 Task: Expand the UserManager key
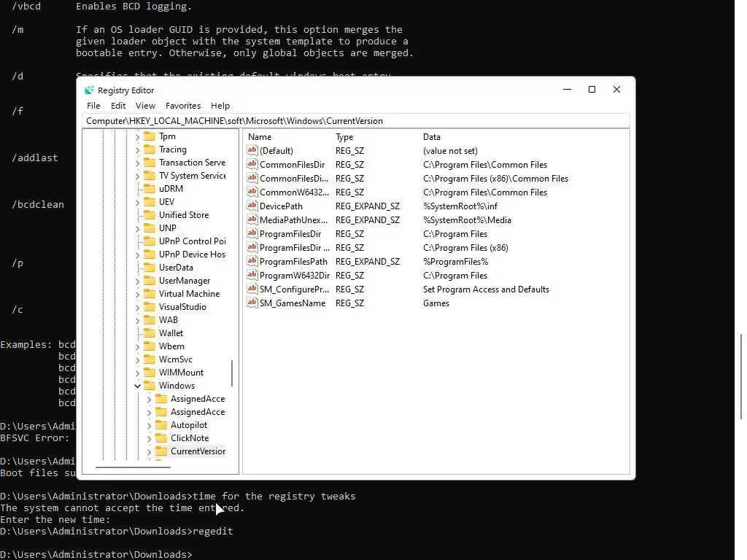(x=137, y=281)
